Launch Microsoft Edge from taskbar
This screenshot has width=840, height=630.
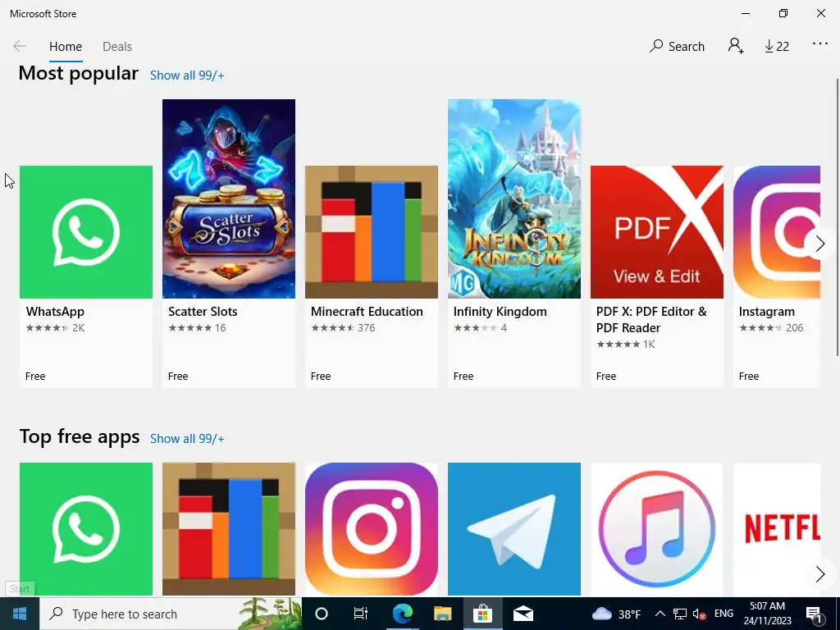coord(403,614)
